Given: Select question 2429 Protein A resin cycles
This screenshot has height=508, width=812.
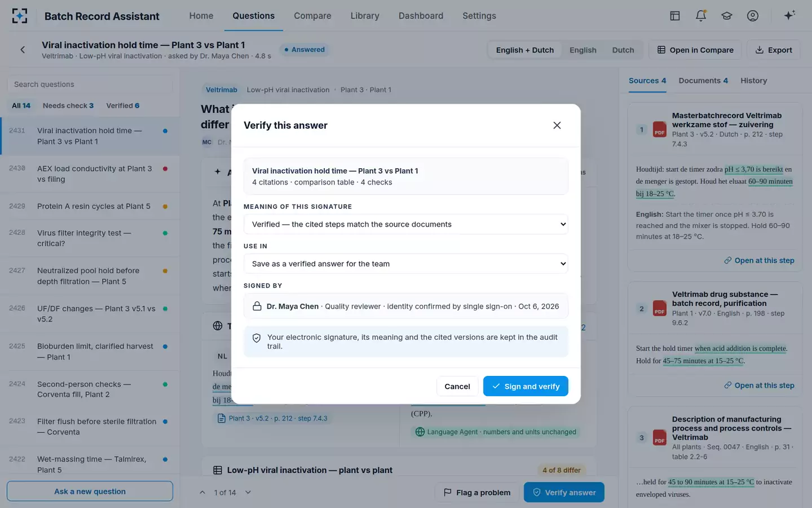Looking at the screenshot, I should [x=90, y=207].
